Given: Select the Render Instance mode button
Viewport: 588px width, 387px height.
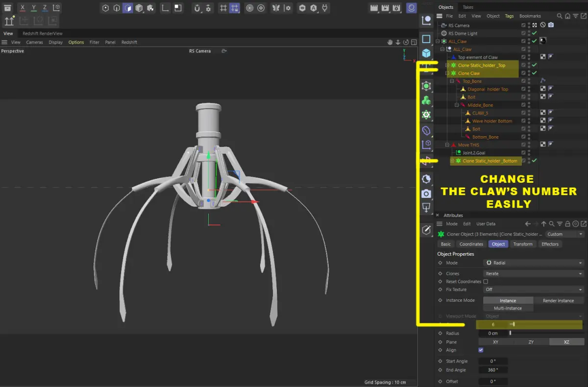Looking at the screenshot, I should pyautogui.click(x=558, y=300).
